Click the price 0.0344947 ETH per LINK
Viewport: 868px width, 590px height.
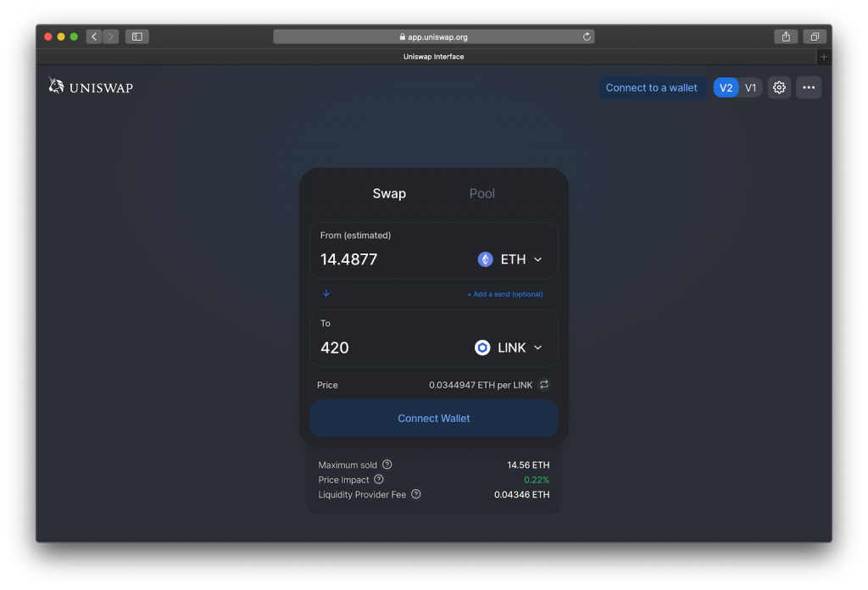click(481, 385)
